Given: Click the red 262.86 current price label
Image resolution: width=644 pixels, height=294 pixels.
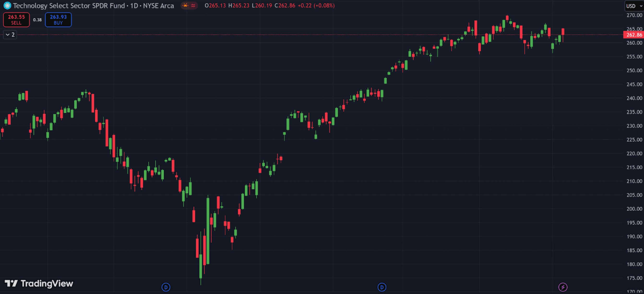Looking at the screenshot, I should [x=634, y=35].
